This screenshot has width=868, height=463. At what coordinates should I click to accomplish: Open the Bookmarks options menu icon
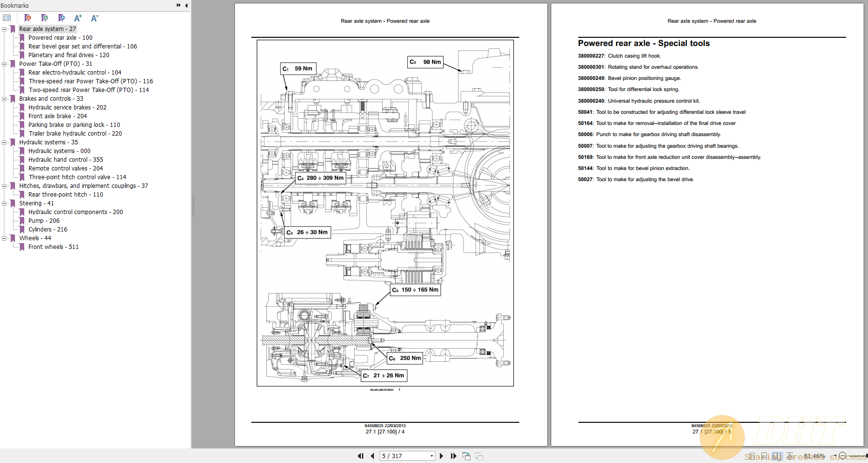(x=7, y=17)
